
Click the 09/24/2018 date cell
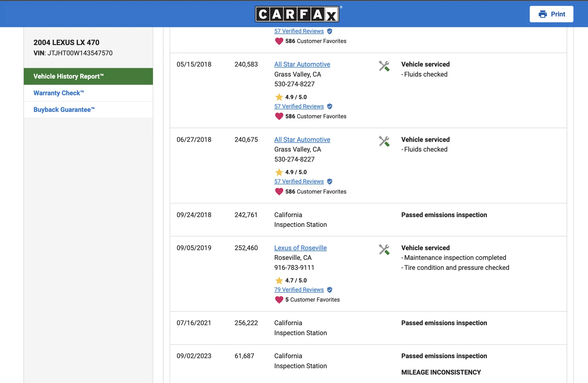pyautogui.click(x=194, y=215)
